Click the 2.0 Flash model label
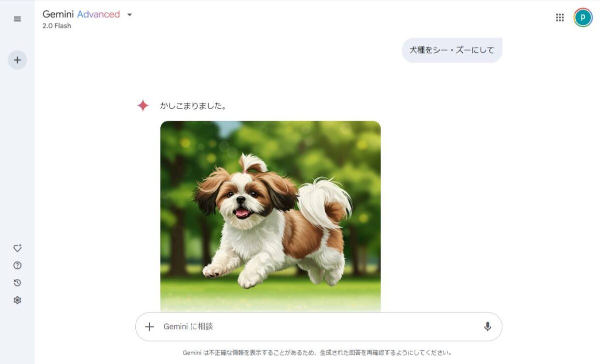 point(57,26)
